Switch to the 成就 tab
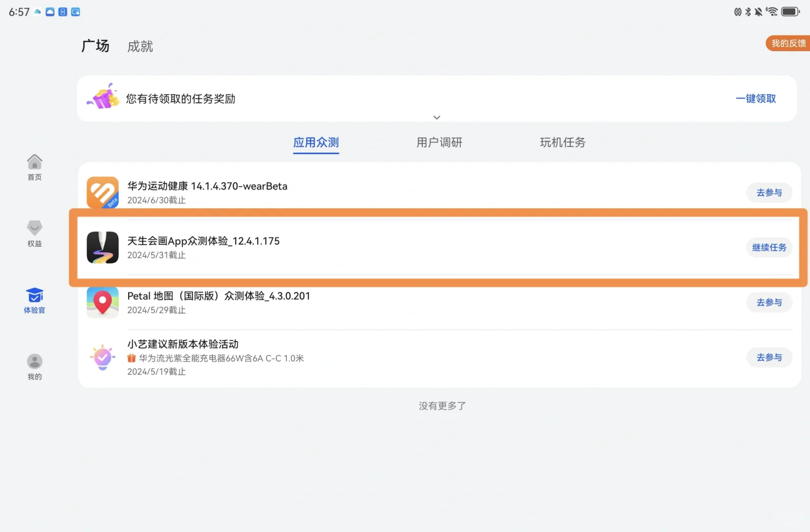This screenshot has width=810, height=532. coord(140,46)
